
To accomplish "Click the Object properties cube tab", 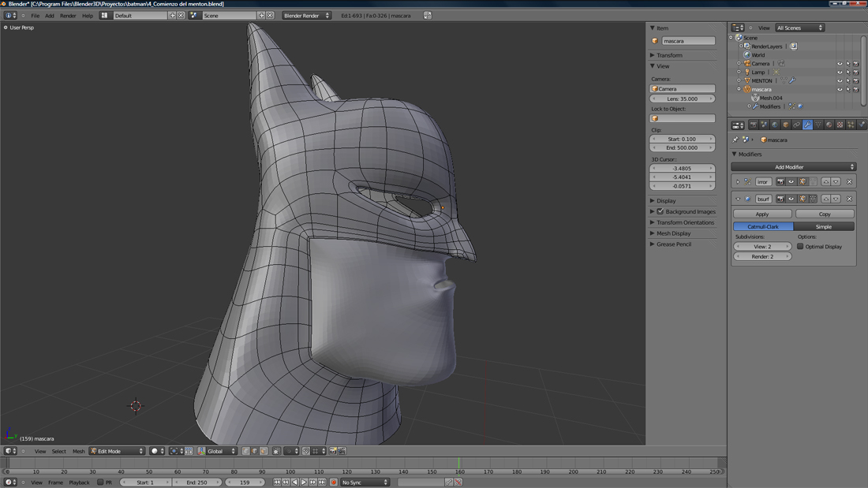I will point(785,125).
